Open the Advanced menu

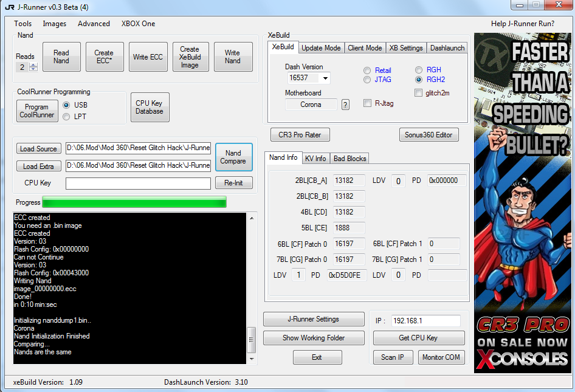(x=94, y=24)
